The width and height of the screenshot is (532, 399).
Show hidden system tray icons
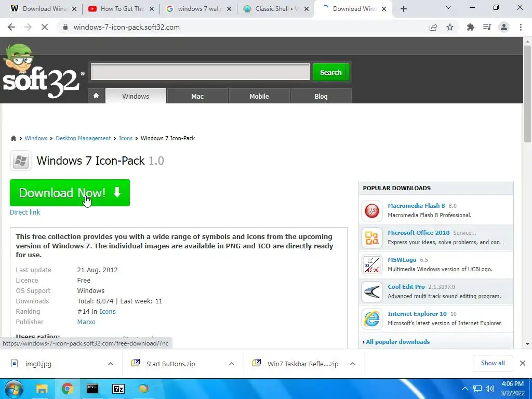tap(465, 389)
